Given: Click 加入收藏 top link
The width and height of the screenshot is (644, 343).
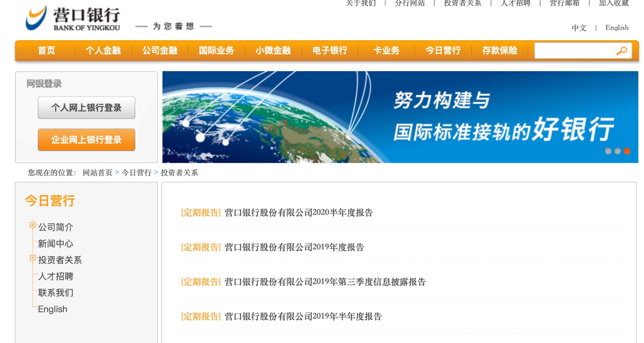Looking at the screenshot, I should (x=614, y=3).
